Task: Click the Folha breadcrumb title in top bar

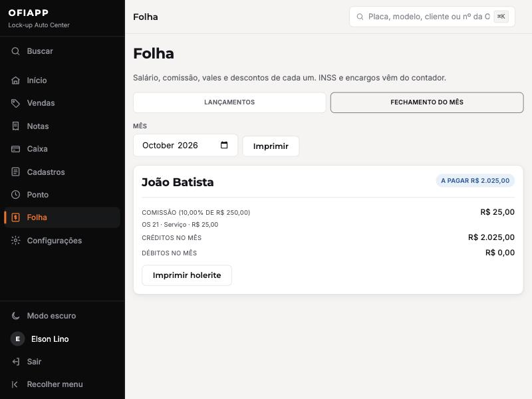Action: (x=146, y=17)
